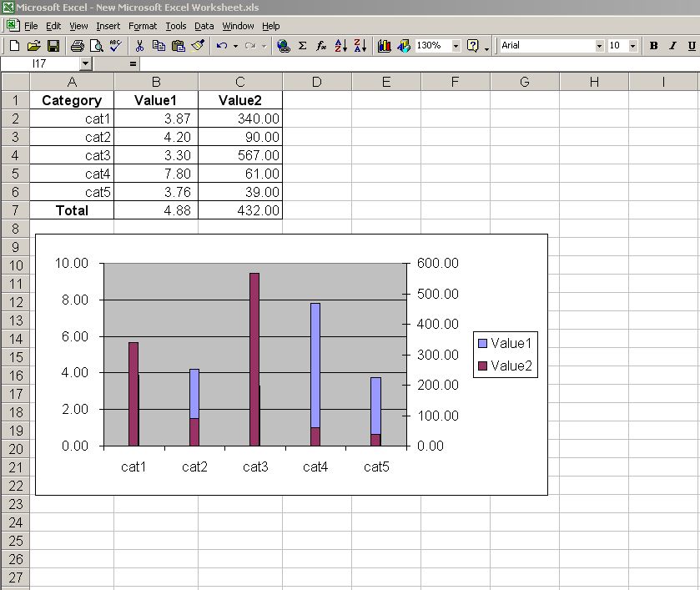
Task: Click the Sort Ascending icon
Action: (x=340, y=46)
